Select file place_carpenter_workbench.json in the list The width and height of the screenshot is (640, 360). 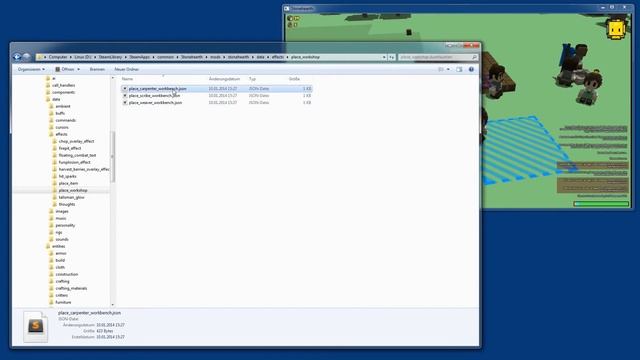[x=158, y=89]
